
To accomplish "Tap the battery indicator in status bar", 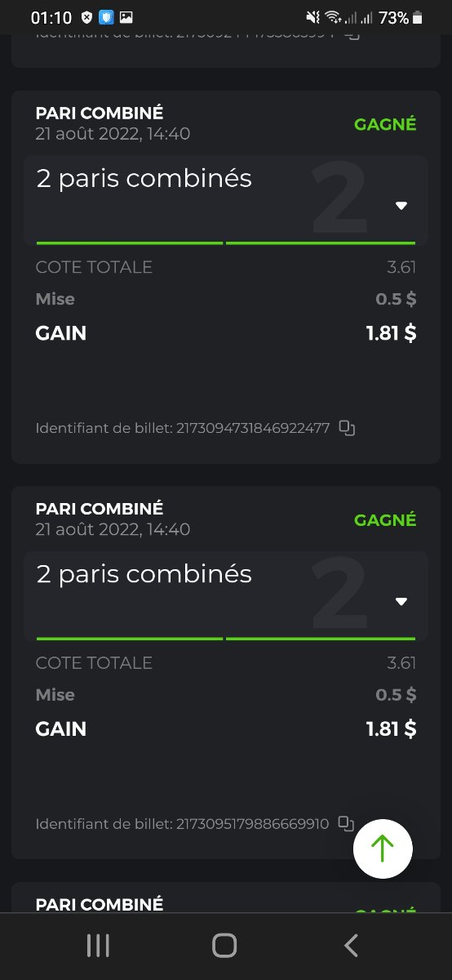I will pos(418,17).
